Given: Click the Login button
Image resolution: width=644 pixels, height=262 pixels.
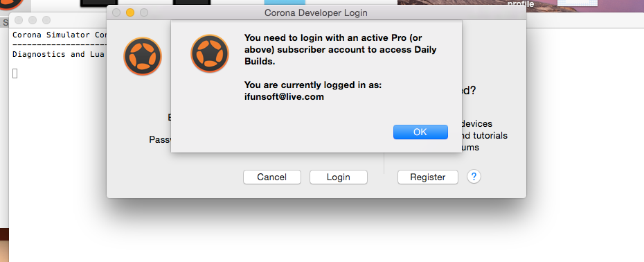Looking at the screenshot, I should [339, 177].
